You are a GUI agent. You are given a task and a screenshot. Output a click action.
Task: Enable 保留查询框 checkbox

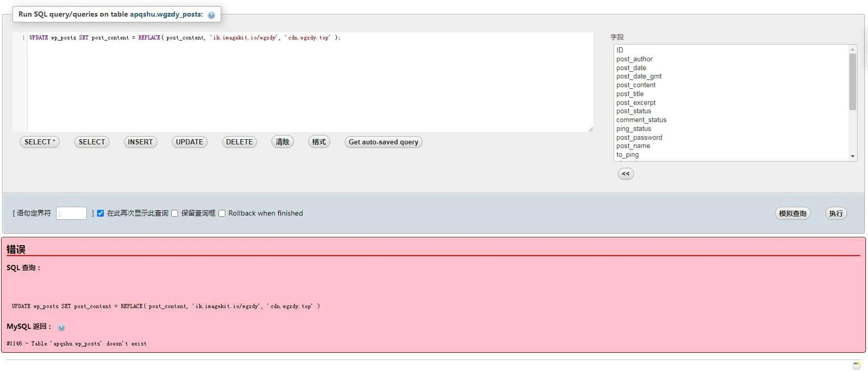[175, 213]
